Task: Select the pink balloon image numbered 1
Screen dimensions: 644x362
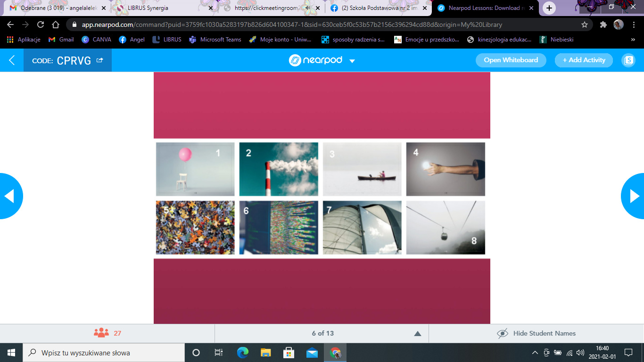Action: click(x=195, y=169)
